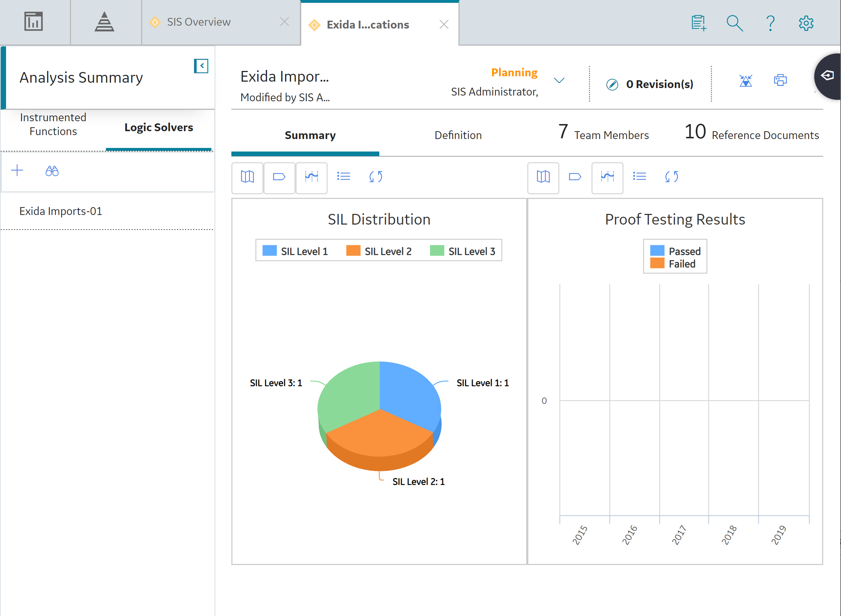Click the revision pencil circle icon
Screen dimensions: 841x616
(x=612, y=84)
